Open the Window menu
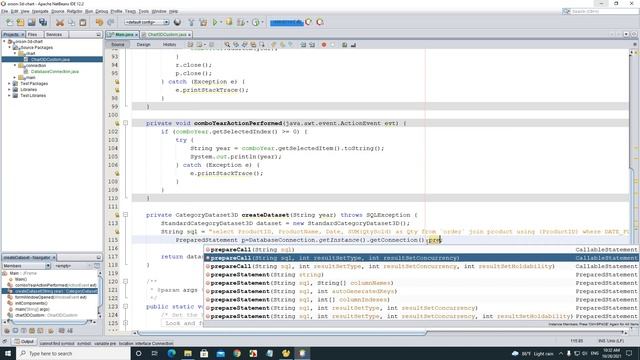Screen dimensions: 640x360 point(159,11)
